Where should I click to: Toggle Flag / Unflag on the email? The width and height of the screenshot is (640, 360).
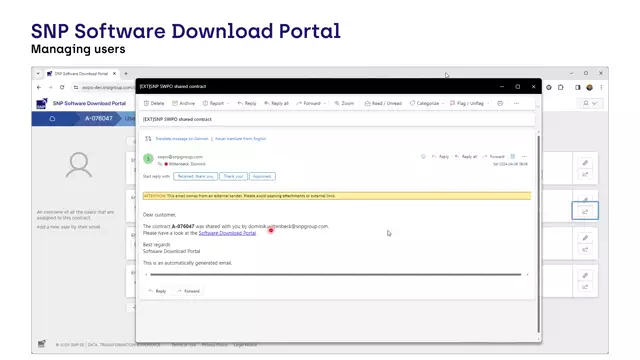point(467,103)
